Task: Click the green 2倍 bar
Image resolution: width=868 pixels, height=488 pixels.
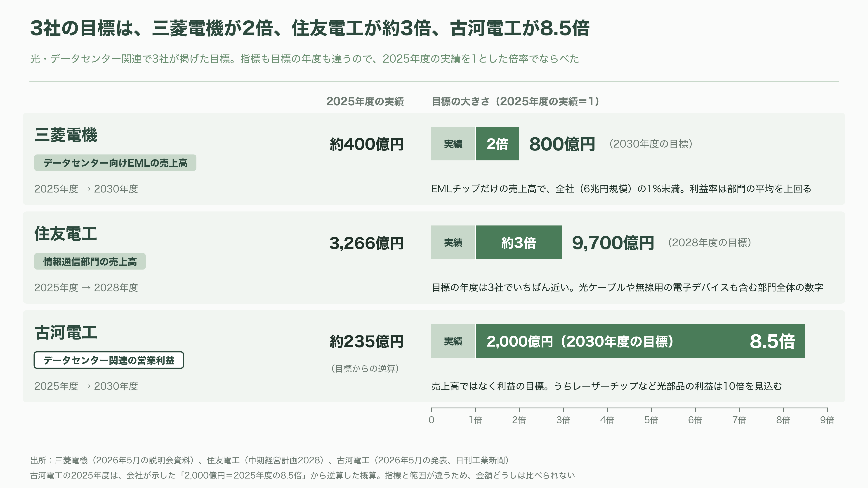Action: tap(497, 144)
